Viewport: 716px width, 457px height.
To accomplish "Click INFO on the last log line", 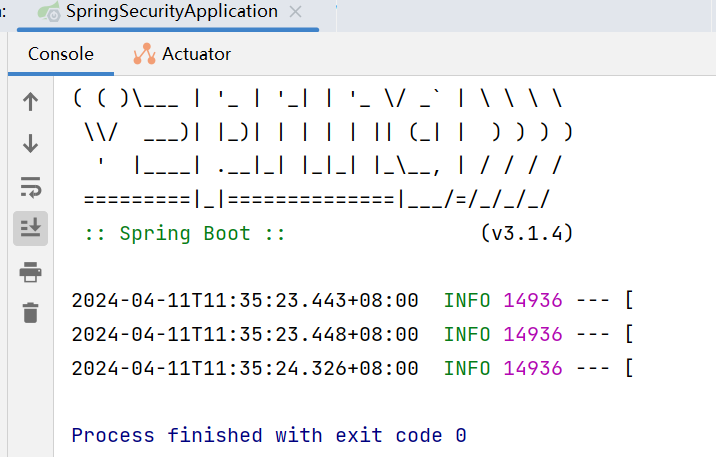I will pyautogui.click(x=467, y=368).
